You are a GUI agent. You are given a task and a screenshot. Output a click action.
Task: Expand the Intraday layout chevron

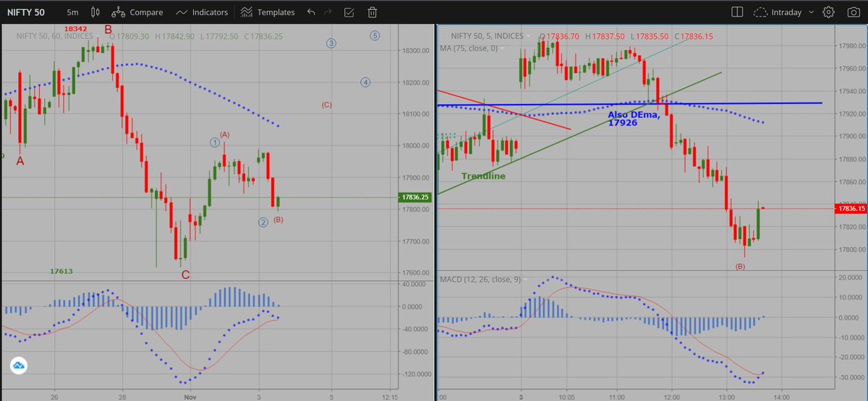coord(812,12)
